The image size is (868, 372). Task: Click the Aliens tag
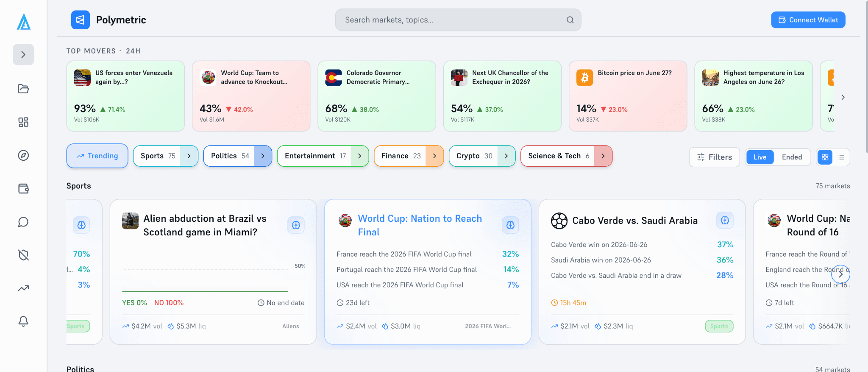(291, 326)
